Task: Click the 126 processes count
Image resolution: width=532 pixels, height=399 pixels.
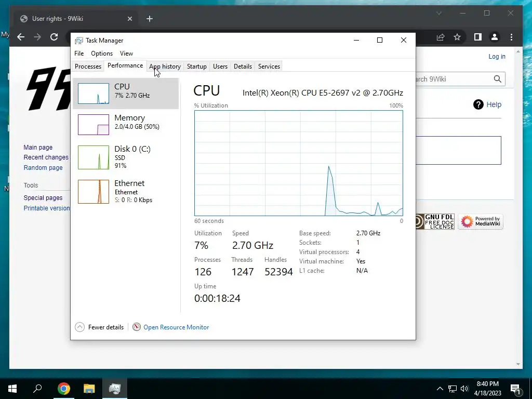Action: (x=203, y=272)
